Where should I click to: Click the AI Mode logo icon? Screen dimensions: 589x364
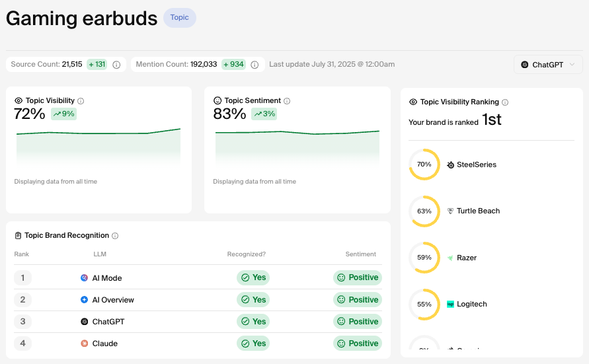(x=84, y=277)
